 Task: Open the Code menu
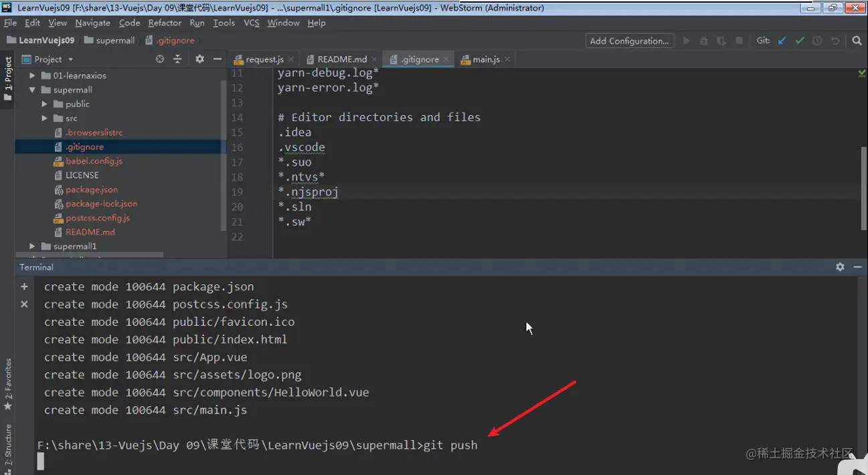pos(129,23)
